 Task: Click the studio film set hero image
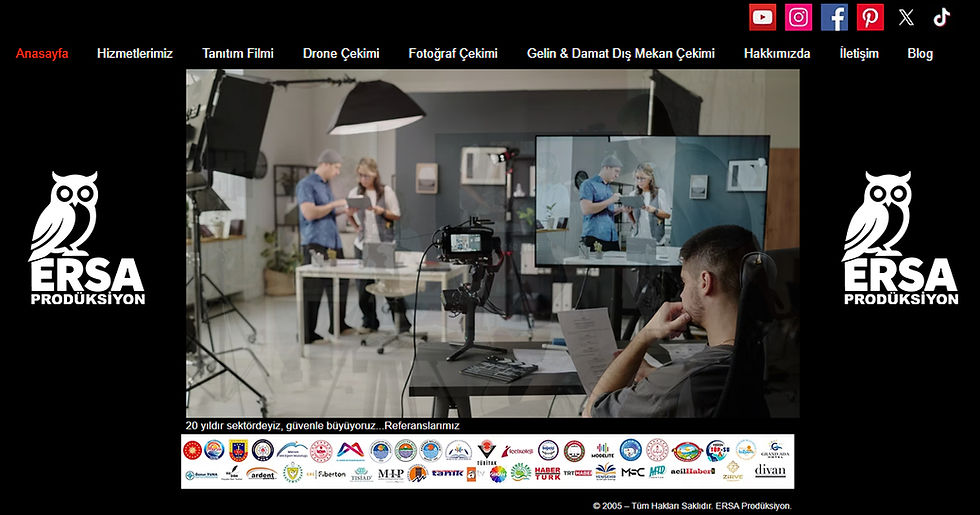[x=492, y=243]
